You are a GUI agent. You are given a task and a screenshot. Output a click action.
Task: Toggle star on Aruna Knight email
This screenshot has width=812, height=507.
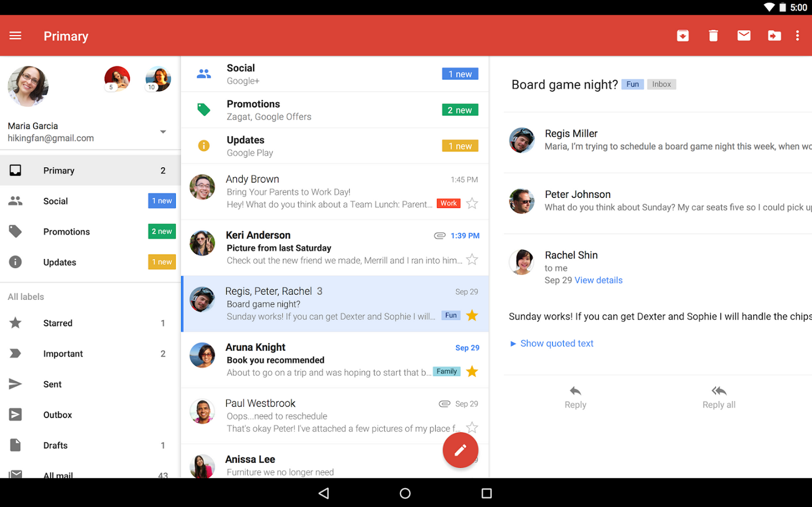[472, 371]
